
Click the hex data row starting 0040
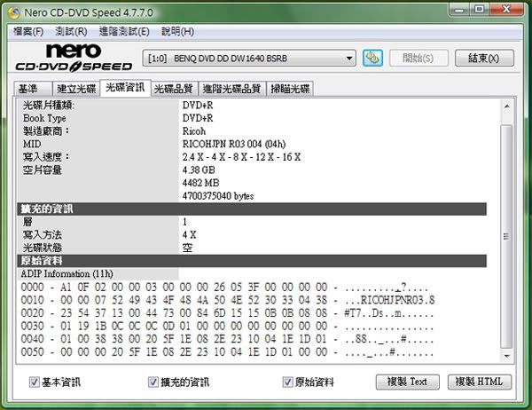(227, 339)
